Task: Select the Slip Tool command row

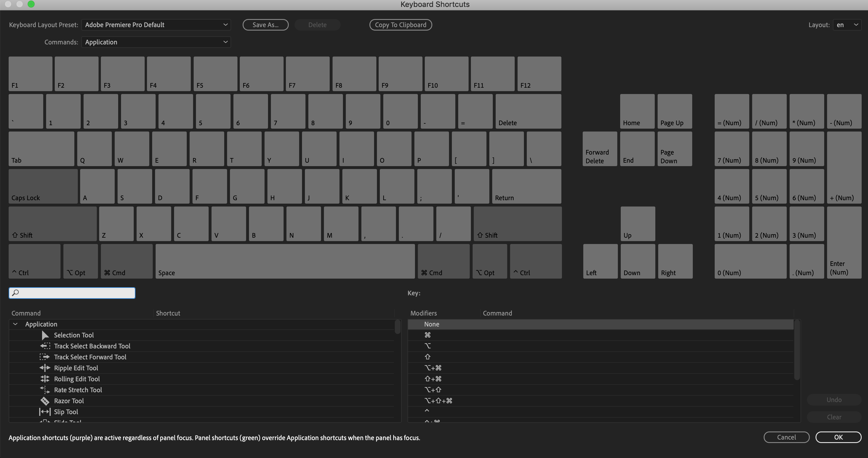Action: point(201,412)
